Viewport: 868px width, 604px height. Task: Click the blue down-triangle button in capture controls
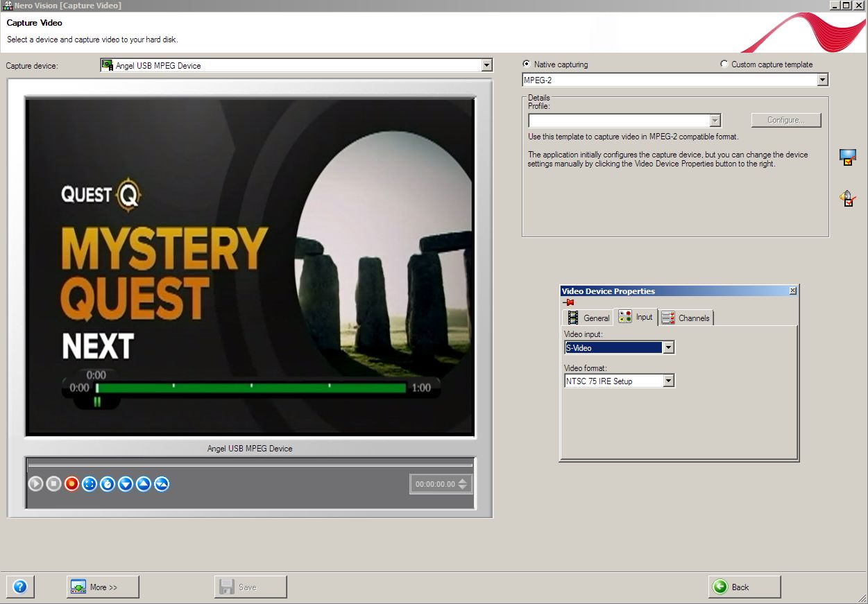[x=126, y=484]
